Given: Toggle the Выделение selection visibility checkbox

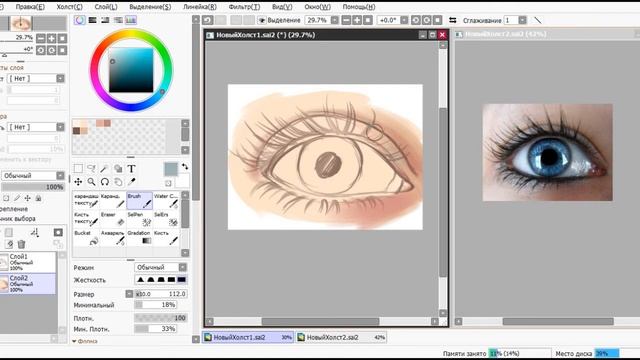Looking at the screenshot, I should pos(262,20).
